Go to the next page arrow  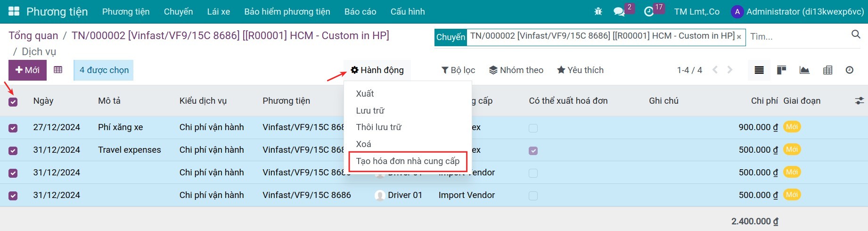point(730,70)
